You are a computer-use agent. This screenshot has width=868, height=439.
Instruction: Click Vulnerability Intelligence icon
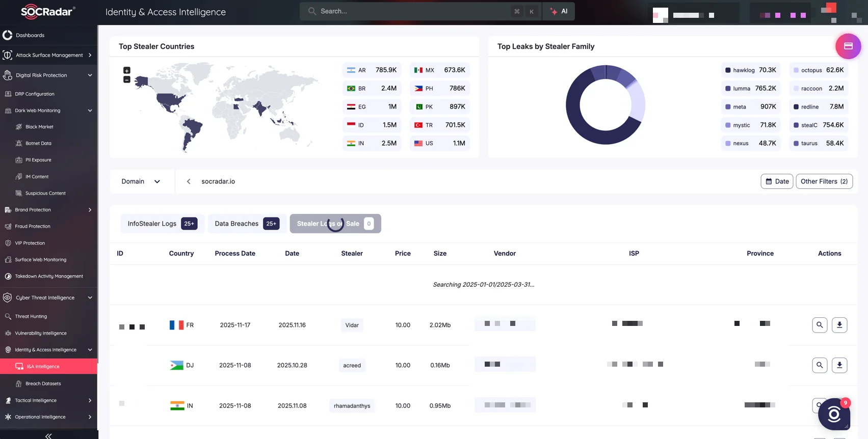(8, 333)
